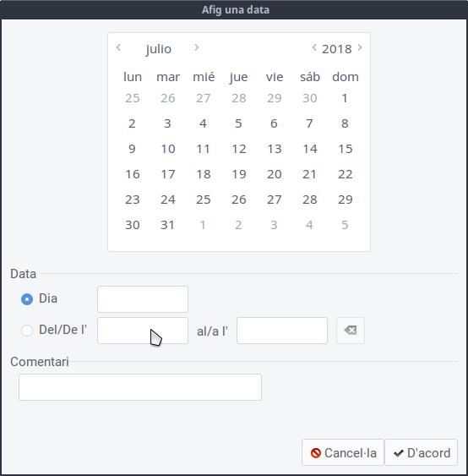This screenshot has width=468, height=476.
Task: Select greyed day 5 of next month
Action: coord(345,225)
